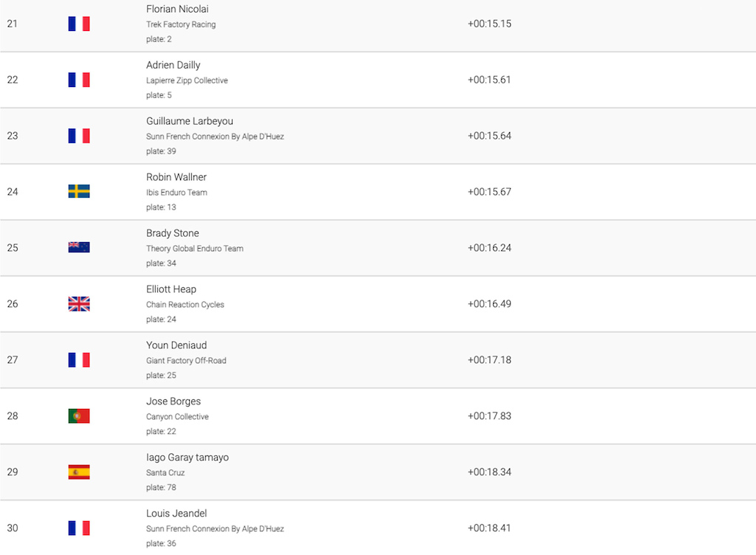Open rider Youn Deniaud's name

click(x=176, y=345)
